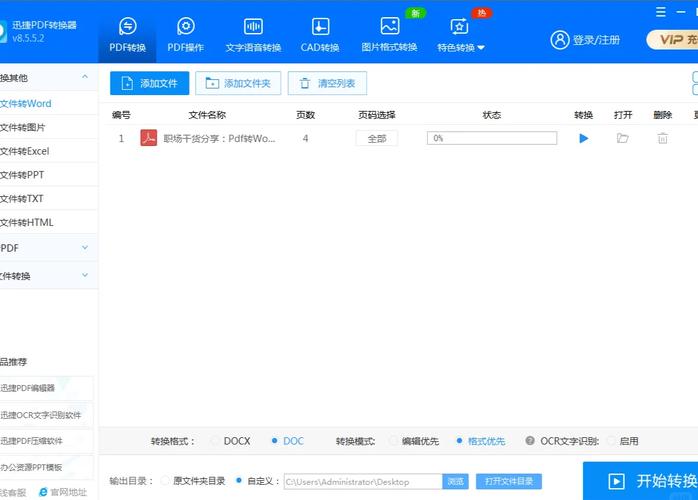The image size is (698, 500).
Task: Select the 文字语音转换 icon
Action: click(253, 27)
